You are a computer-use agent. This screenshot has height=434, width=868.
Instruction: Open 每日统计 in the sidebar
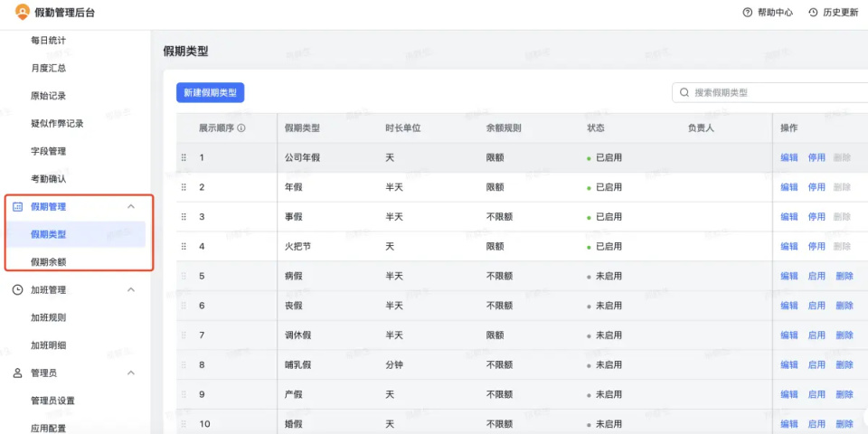pyautogui.click(x=48, y=41)
